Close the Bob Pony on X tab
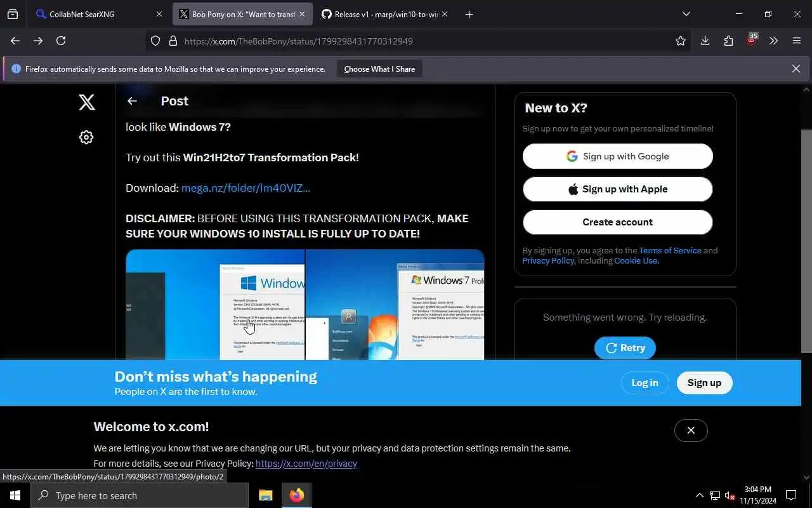812x508 pixels. coord(302,14)
